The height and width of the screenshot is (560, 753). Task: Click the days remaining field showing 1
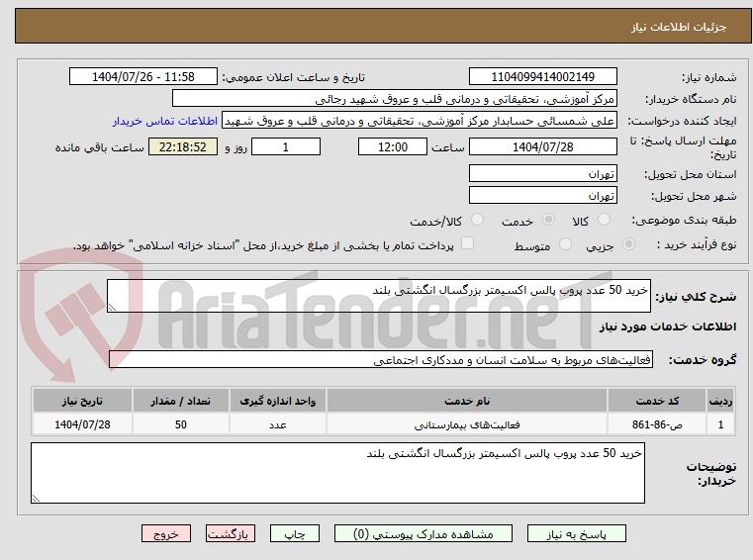point(286,147)
